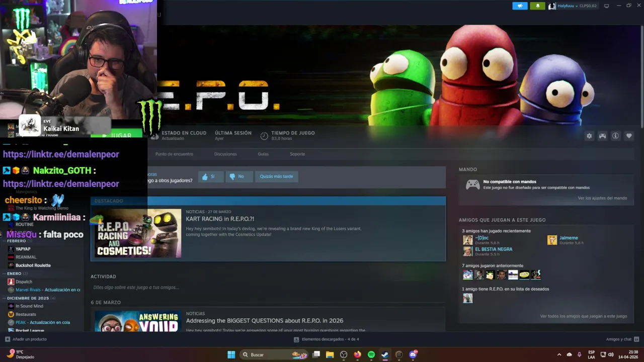644x362 pixels.
Task: Open R.E.P.O. game settings gear icon
Action: (589, 136)
